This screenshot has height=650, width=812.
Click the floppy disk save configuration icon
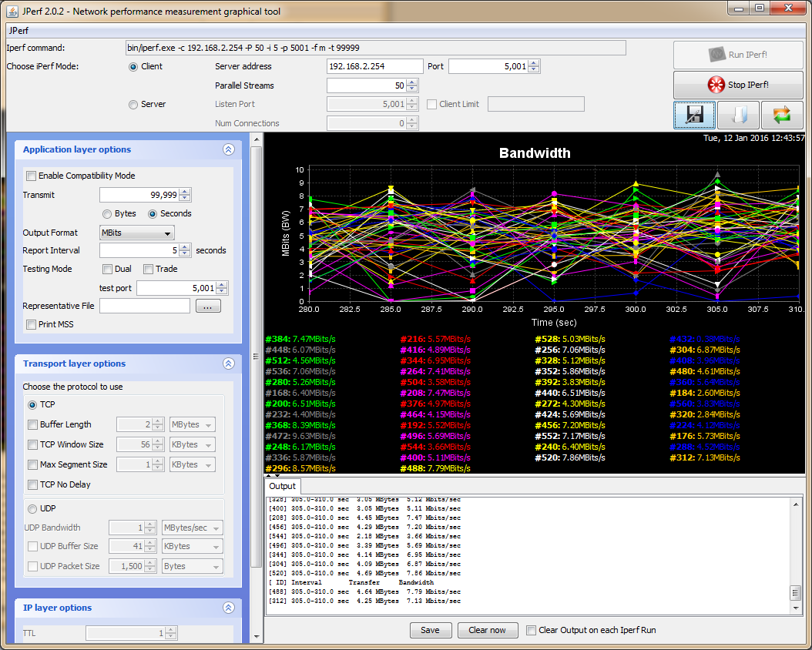coord(694,116)
